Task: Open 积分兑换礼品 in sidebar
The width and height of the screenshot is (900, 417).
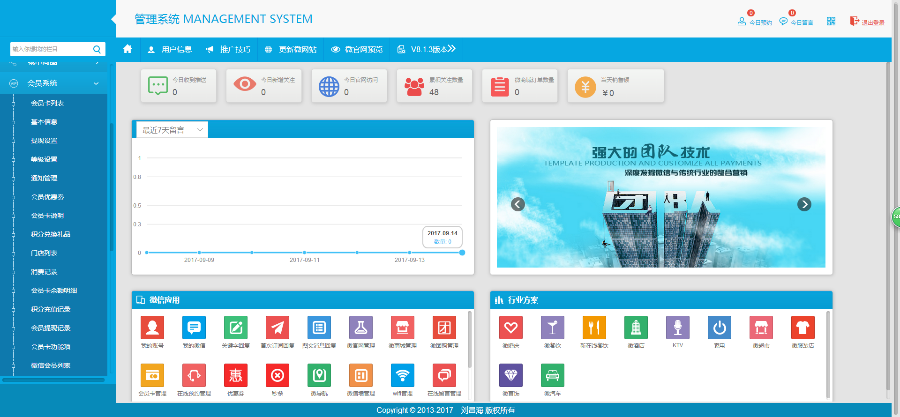Action: coord(51,234)
